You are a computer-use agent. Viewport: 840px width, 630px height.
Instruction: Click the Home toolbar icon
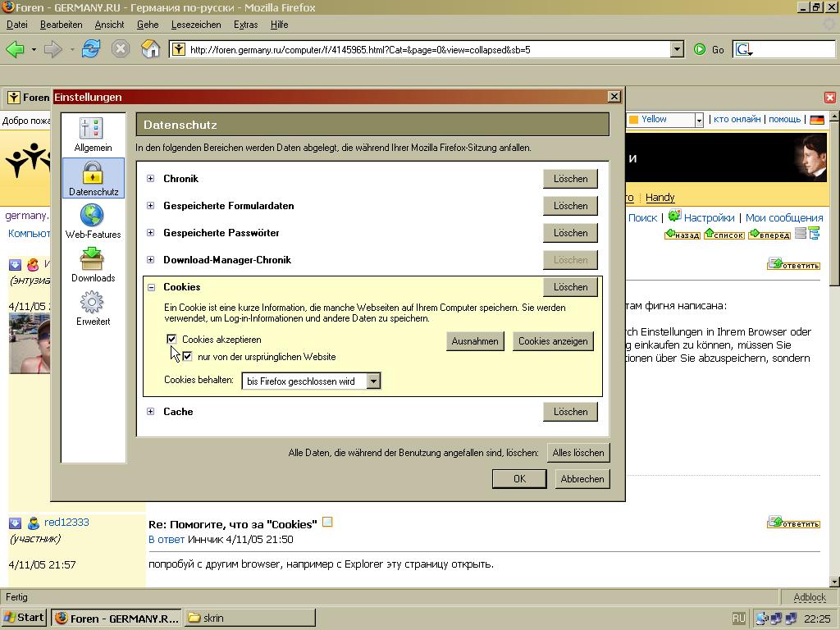(150, 49)
